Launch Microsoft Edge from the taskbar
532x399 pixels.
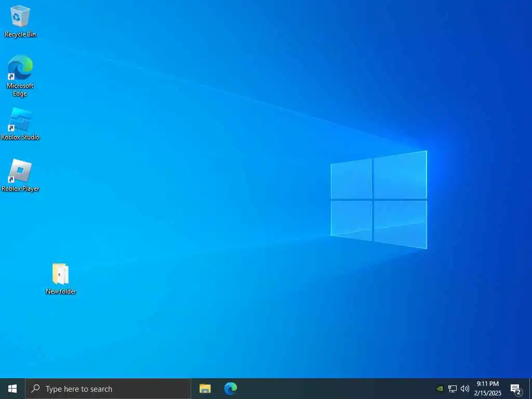click(231, 389)
